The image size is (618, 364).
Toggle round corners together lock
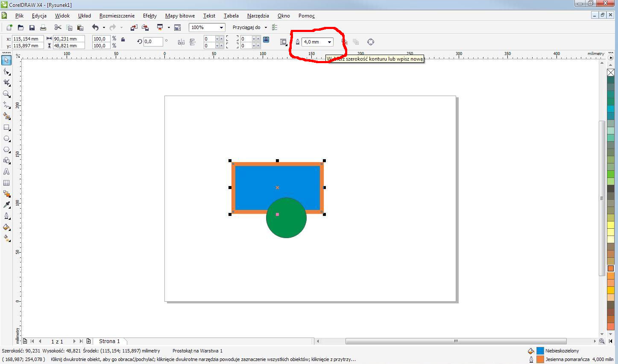click(266, 40)
